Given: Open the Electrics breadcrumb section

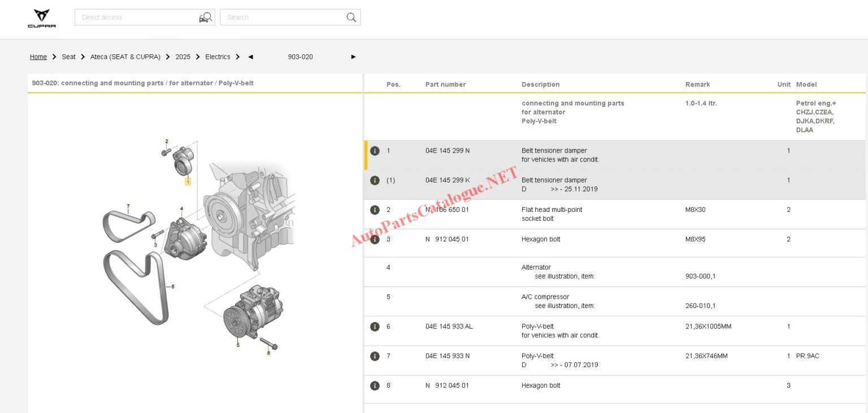Looking at the screenshot, I should tap(218, 56).
